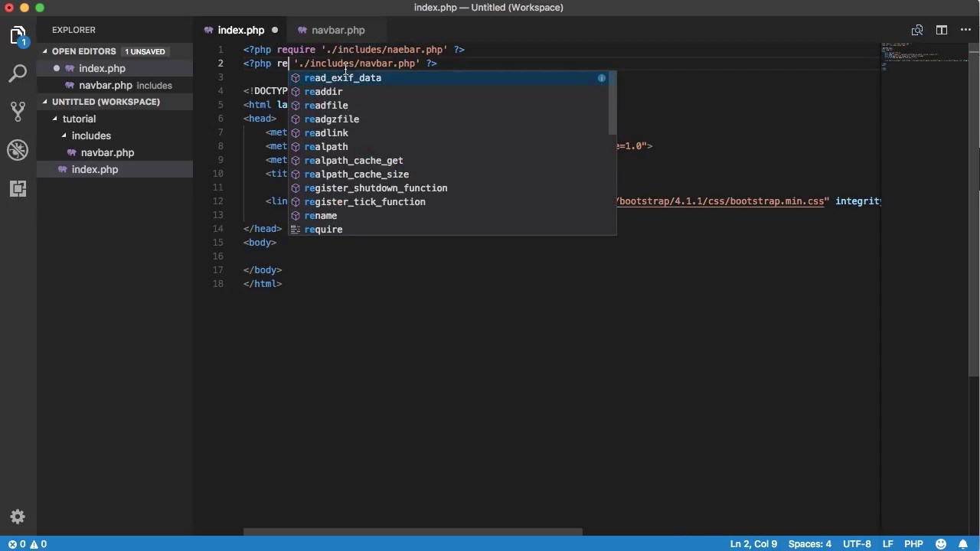This screenshot has height=551, width=980.
Task: Open the editor More Actions menu
Action: click(x=965, y=30)
